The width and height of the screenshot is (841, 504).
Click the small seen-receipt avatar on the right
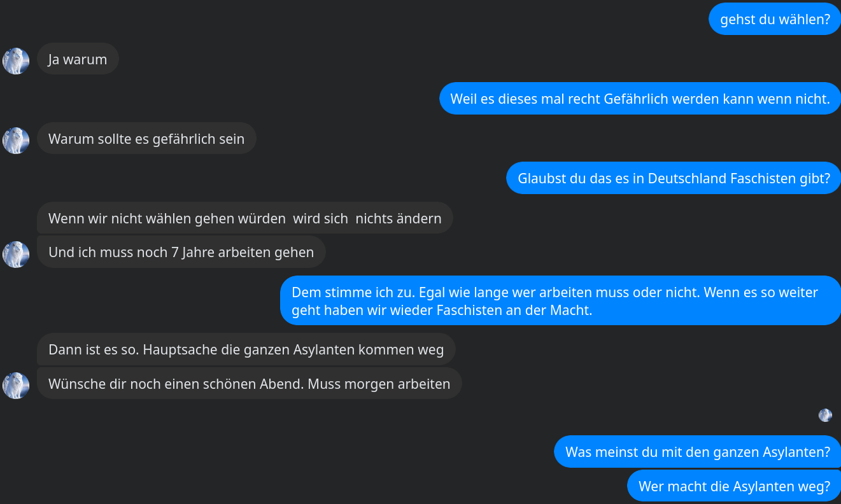click(x=825, y=416)
